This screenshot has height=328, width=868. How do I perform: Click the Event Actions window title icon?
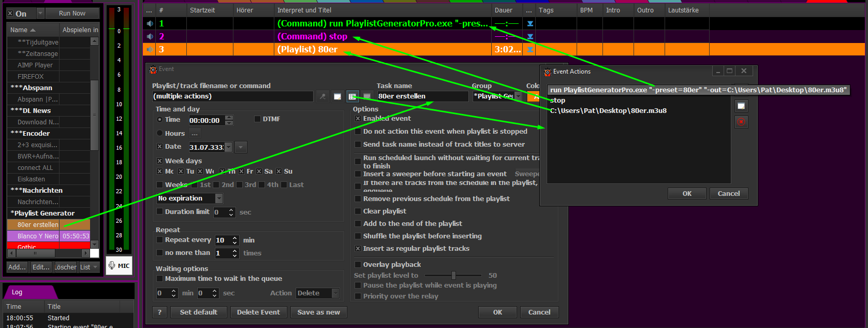[x=547, y=72]
